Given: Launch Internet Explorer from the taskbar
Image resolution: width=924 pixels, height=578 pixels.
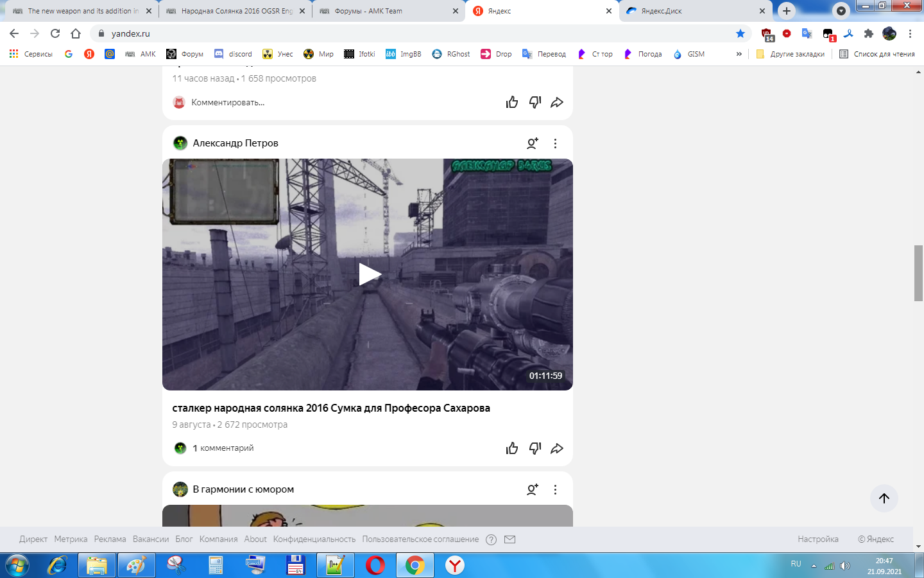Looking at the screenshot, I should [x=57, y=566].
